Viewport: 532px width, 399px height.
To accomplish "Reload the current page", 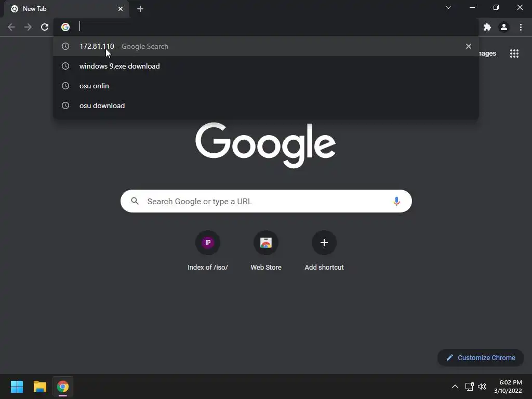I will point(45,27).
